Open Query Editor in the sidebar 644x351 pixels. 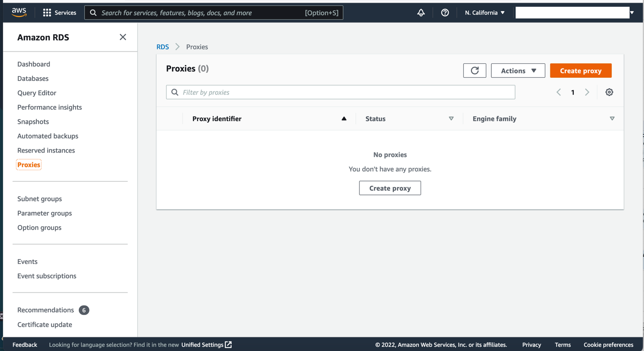tap(37, 93)
